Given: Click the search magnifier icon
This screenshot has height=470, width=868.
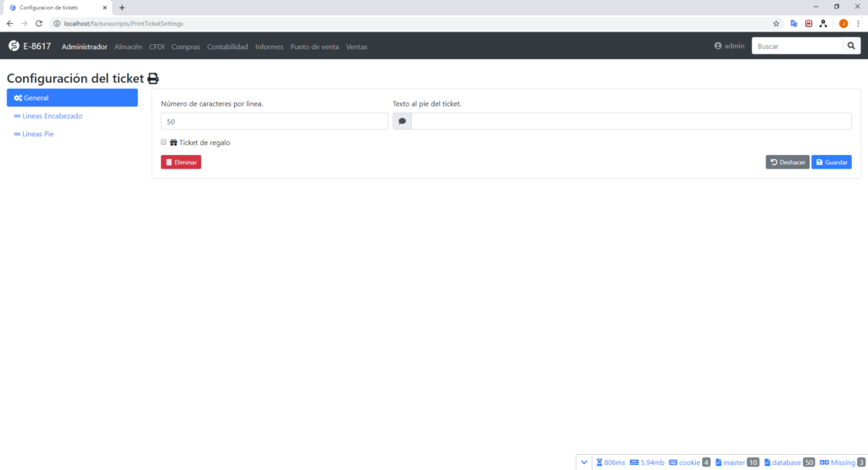Looking at the screenshot, I should 851,46.
